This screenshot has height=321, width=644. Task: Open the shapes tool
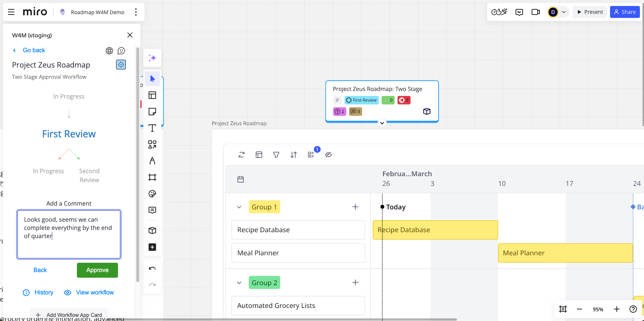[152, 144]
